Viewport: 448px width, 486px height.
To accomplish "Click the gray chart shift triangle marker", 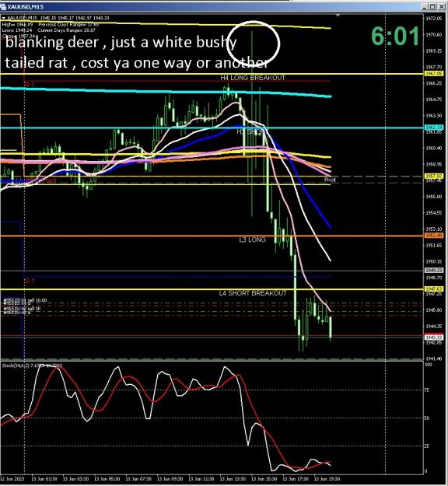I will coord(338,16).
